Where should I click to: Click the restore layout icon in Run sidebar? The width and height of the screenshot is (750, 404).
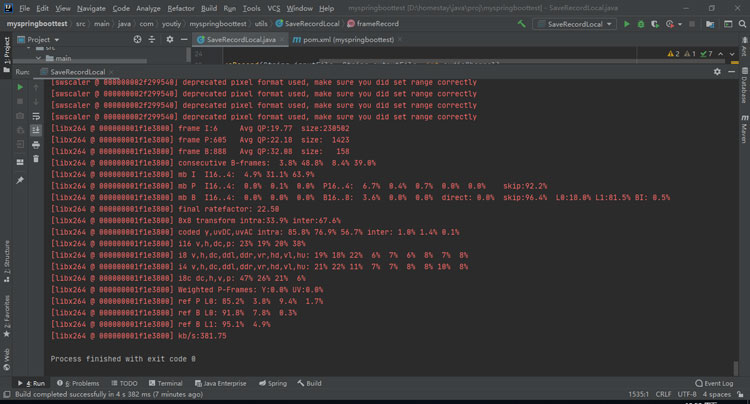coord(20,162)
